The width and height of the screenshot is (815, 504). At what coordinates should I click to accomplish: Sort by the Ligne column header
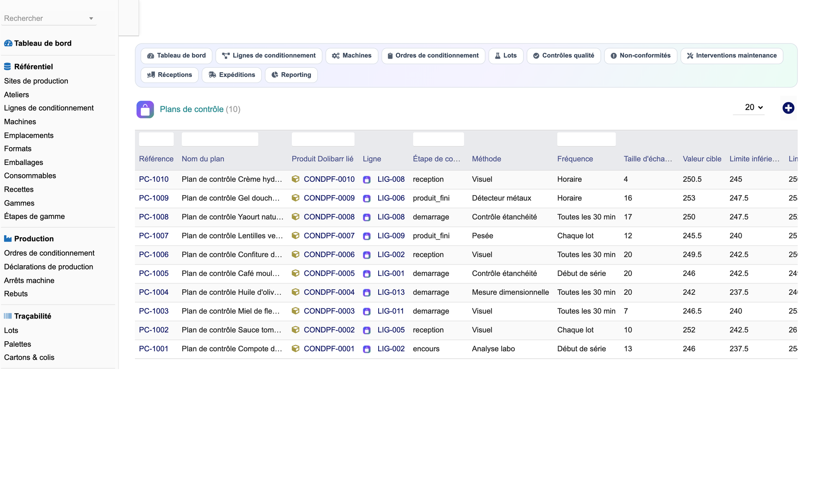372,159
